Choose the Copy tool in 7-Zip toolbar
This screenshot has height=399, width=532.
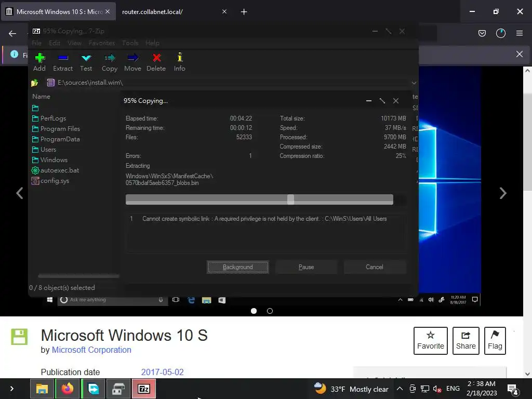(x=110, y=62)
